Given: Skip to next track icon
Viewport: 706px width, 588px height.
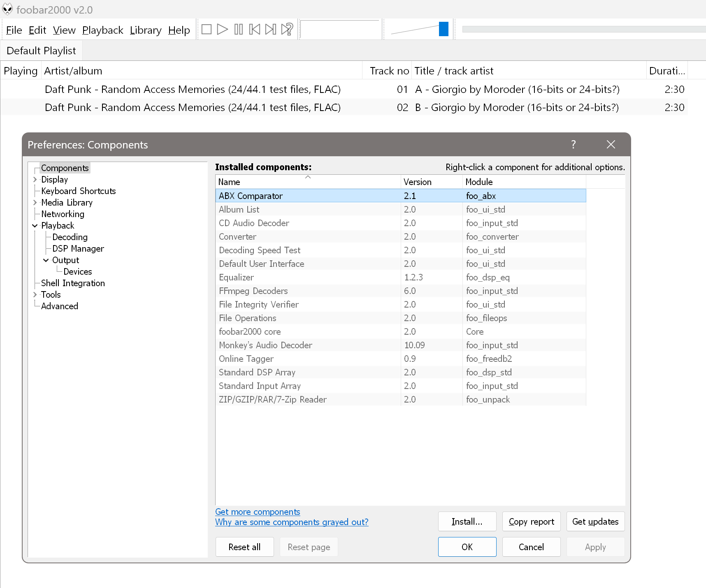Looking at the screenshot, I should tap(271, 29).
